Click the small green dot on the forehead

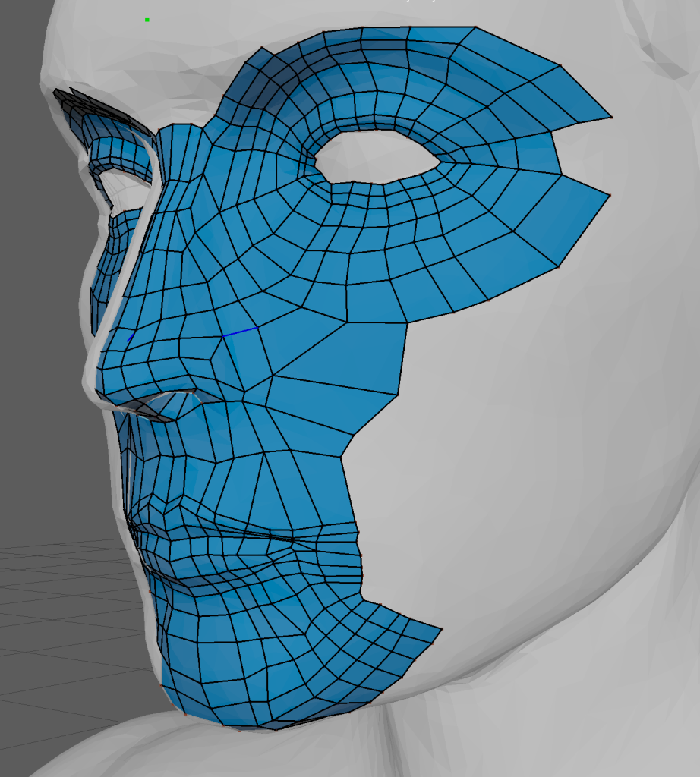tap(147, 20)
